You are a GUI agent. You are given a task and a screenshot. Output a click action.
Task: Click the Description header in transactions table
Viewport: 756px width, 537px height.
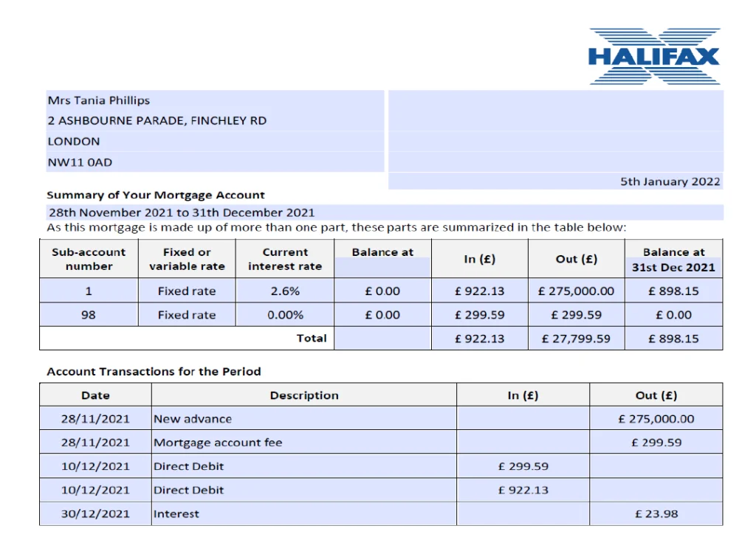(x=304, y=395)
